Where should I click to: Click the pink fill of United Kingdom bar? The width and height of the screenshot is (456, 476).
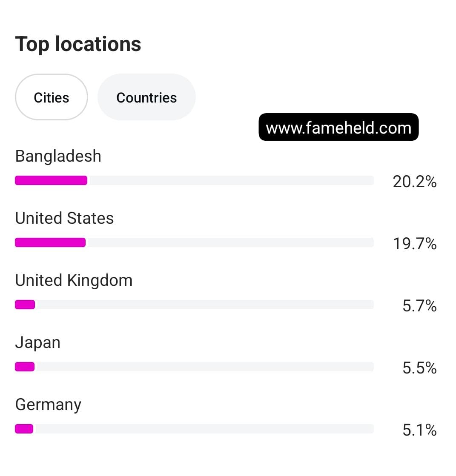click(x=25, y=305)
